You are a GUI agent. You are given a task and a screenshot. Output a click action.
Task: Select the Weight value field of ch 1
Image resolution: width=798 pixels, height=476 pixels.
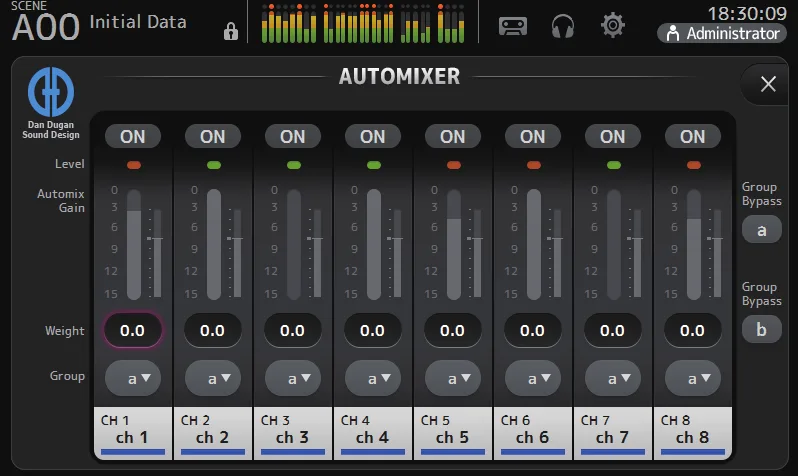[x=133, y=330]
